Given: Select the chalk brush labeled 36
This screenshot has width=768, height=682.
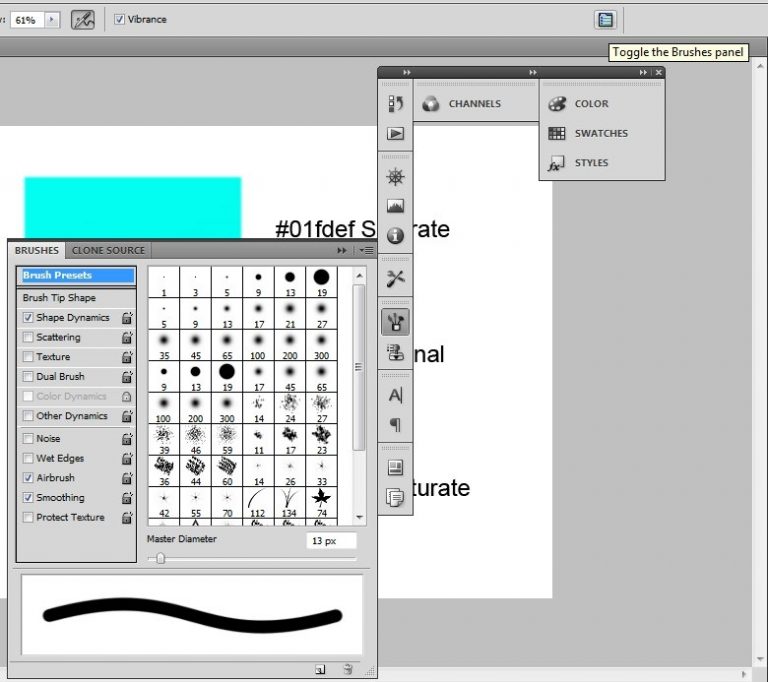Looking at the screenshot, I should pos(164,471).
